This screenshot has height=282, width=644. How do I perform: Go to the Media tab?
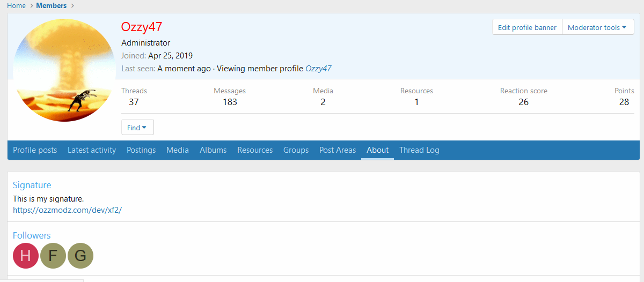click(178, 150)
